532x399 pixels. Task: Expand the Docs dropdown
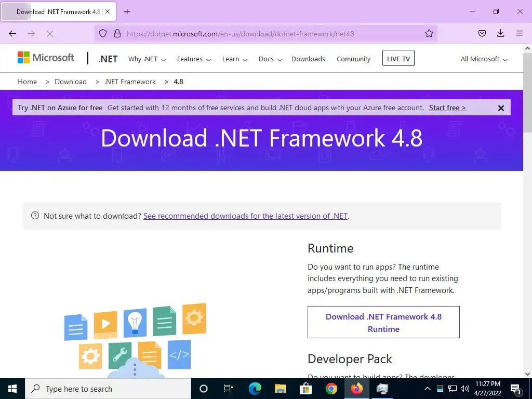click(270, 59)
